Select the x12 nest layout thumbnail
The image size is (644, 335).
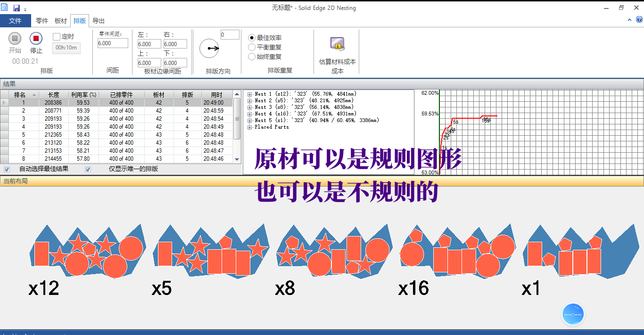[88, 251]
